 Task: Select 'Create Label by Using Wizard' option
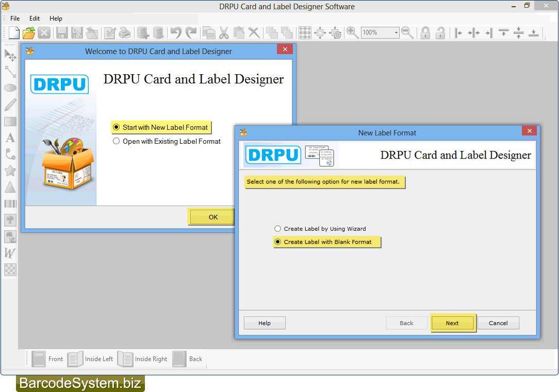pyautogui.click(x=320, y=229)
